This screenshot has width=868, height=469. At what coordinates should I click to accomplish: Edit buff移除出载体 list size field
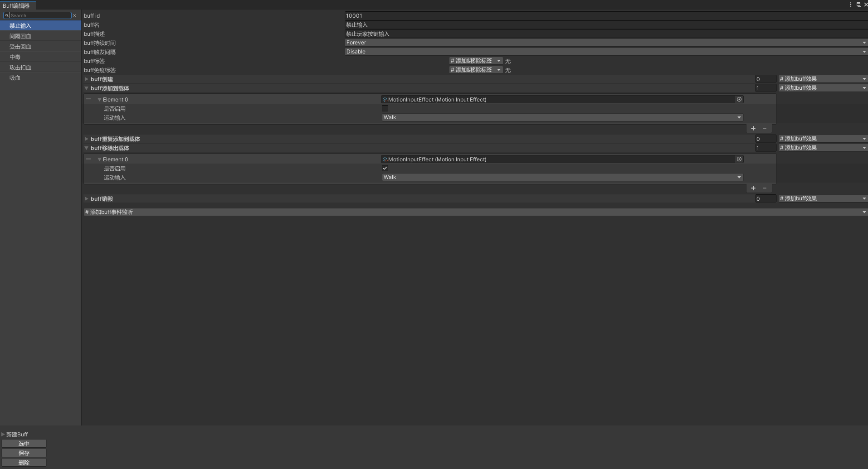point(766,148)
